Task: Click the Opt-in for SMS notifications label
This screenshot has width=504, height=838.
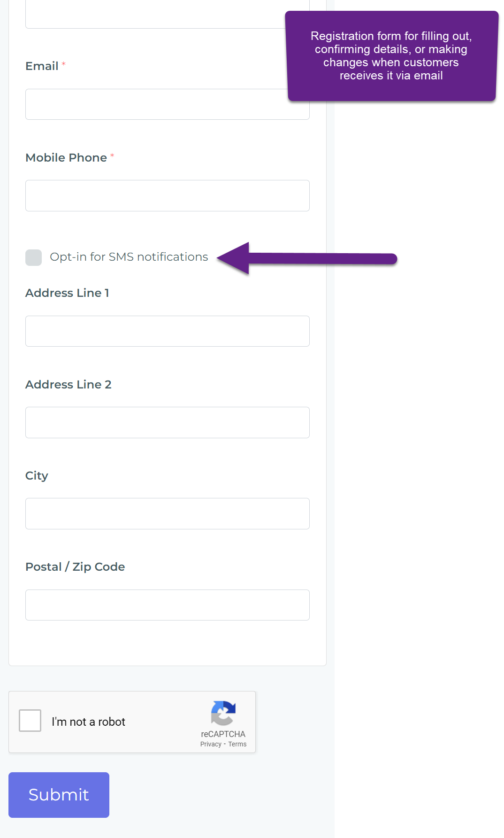Action: [129, 257]
